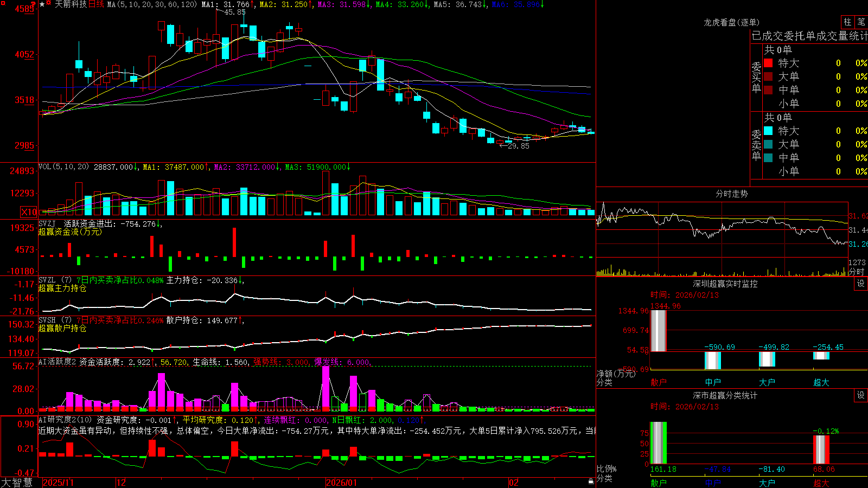Click the 超大 bar valued -254.45
Viewport: 868px width, 488px height.
[821, 356]
